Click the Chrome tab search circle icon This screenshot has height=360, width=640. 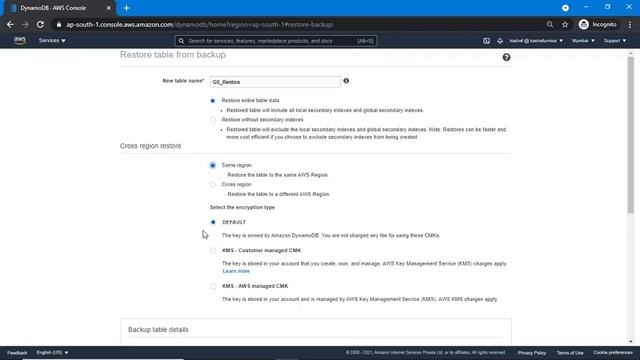(565, 8)
